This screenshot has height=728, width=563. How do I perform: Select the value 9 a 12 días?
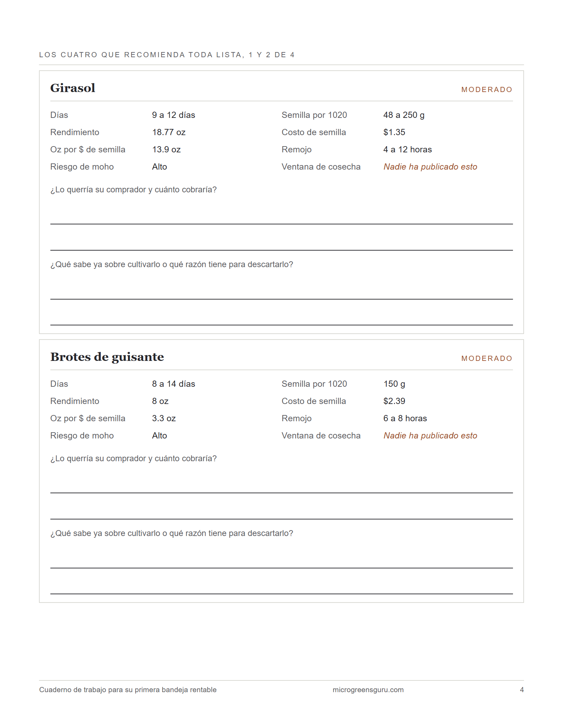[x=174, y=115]
